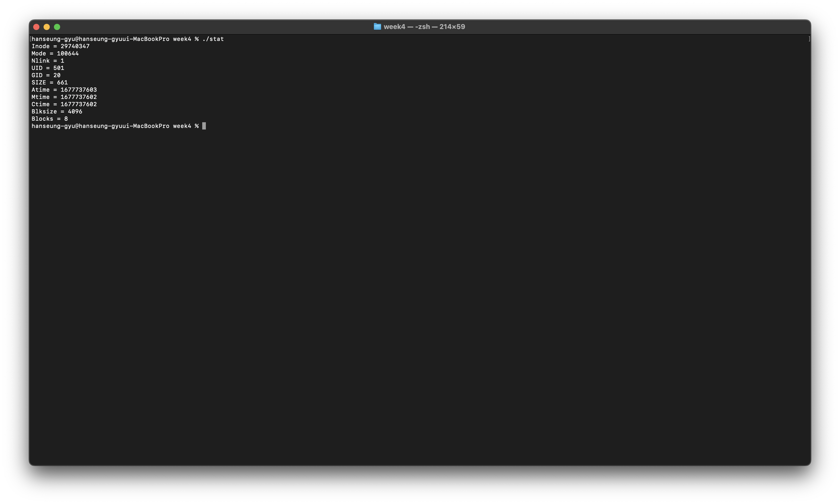Zoom the terminal with the green button
The height and width of the screenshot is (504, 840).
[x=57, y=27]
